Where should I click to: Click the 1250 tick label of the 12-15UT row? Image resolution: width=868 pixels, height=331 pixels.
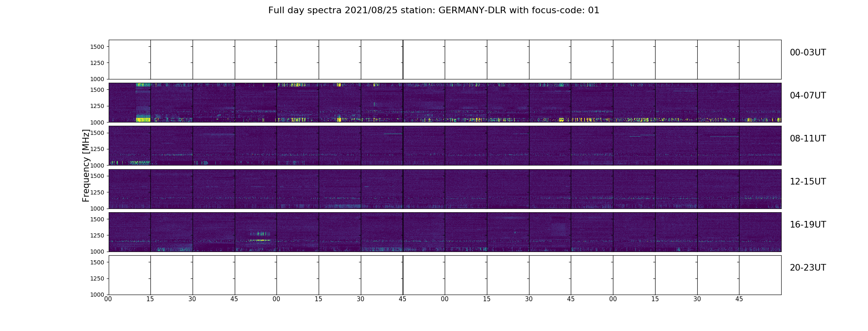click(97, 192)
